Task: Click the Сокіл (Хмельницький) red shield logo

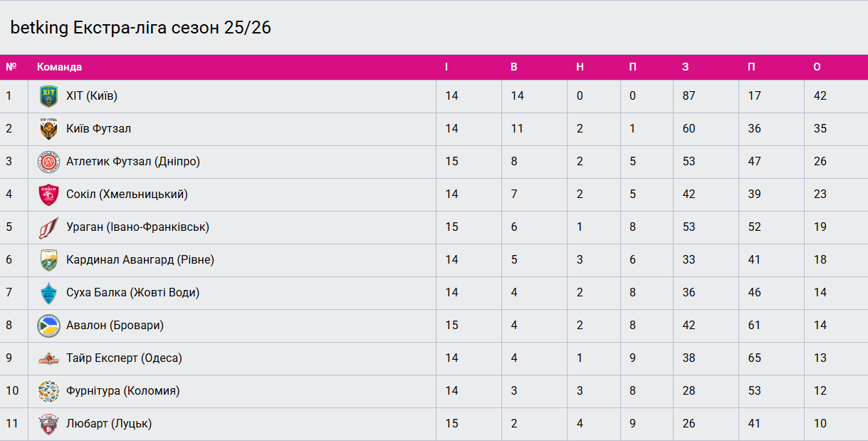Action: [x=48, y=194]
